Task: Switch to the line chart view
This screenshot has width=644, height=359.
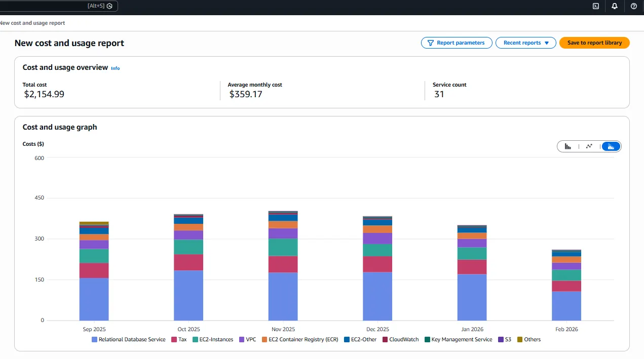Action: (x=589, y=146)
